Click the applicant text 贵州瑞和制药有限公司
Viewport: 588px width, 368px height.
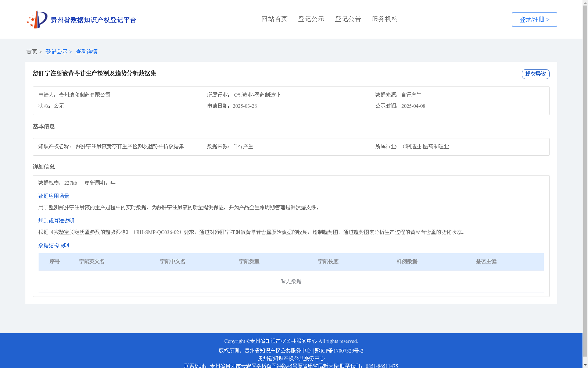point(85,95)
